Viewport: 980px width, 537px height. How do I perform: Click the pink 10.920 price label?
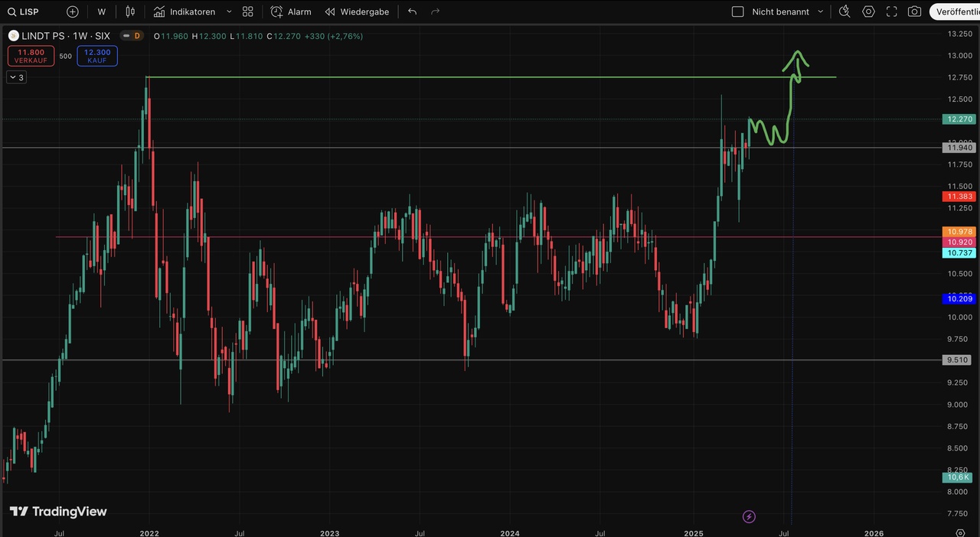click(960, 242)
